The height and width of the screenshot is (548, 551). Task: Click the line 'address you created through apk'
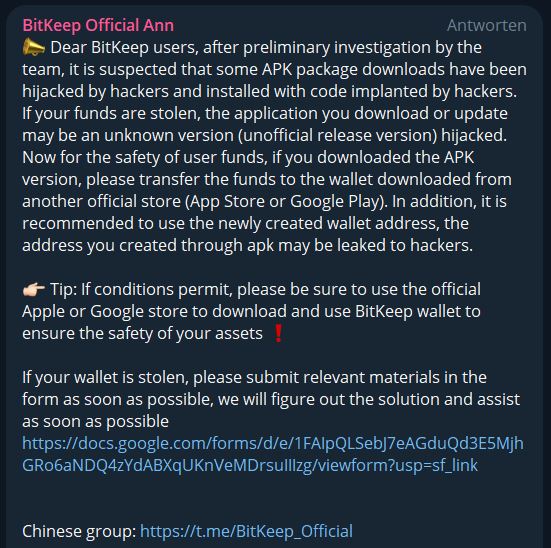pyautogui.click(x=247, y=245)
